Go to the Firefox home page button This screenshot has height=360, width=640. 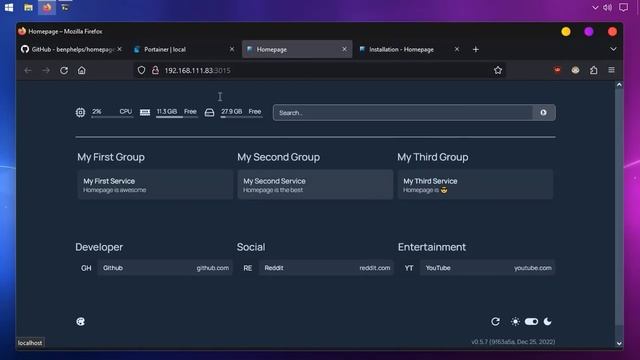[x=82, y=70]
